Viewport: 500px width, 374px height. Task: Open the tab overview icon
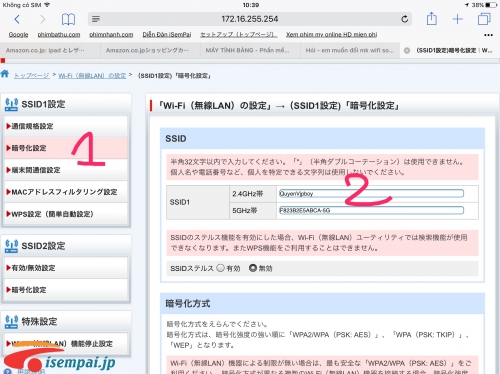484,19
